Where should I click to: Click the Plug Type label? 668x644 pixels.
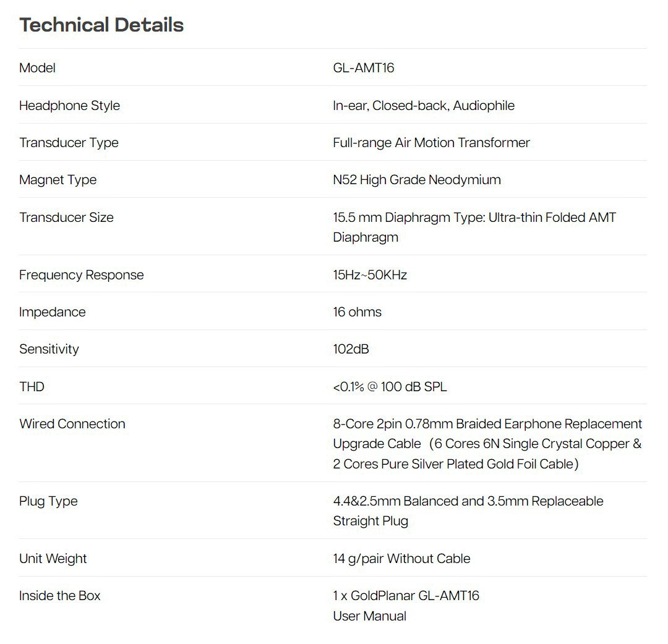pos(48,501)
